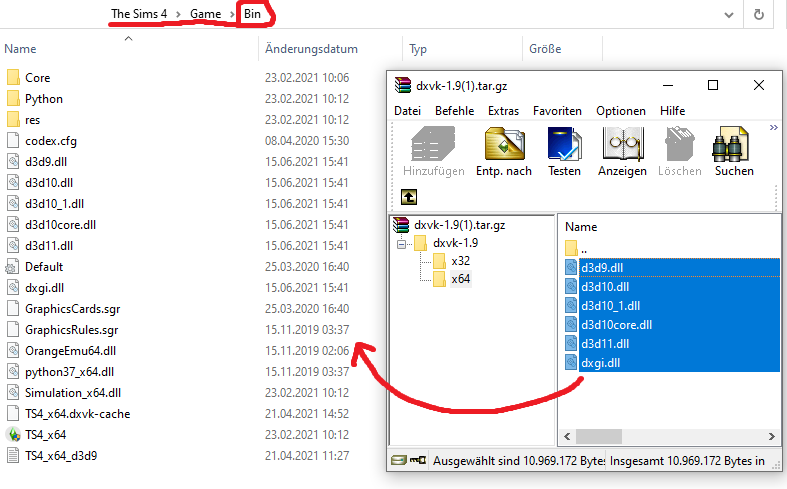The width and height of the screenshot is (787, 489).
Task: Collapse the dxvk-1.9 tree node
Action: pos(401,244)
